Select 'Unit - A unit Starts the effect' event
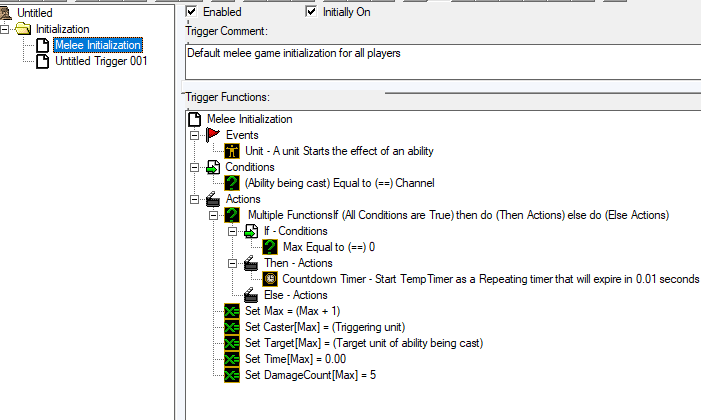This screenshot has width=701, height=420. coord(339,151)
